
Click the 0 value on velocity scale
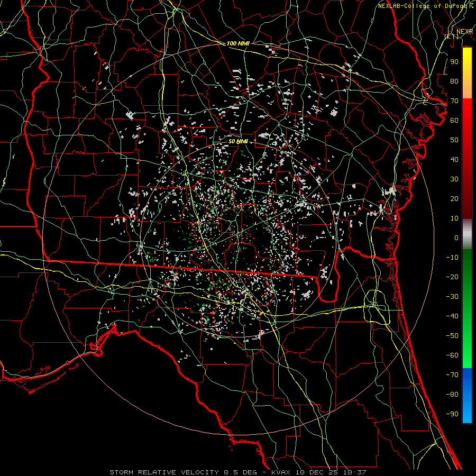pyautogui.click(x=456, y=238)
